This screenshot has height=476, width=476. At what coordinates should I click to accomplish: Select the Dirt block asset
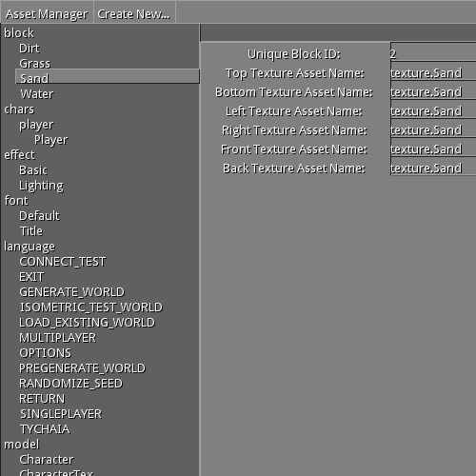pyautogui.click(x=30, y=49)
